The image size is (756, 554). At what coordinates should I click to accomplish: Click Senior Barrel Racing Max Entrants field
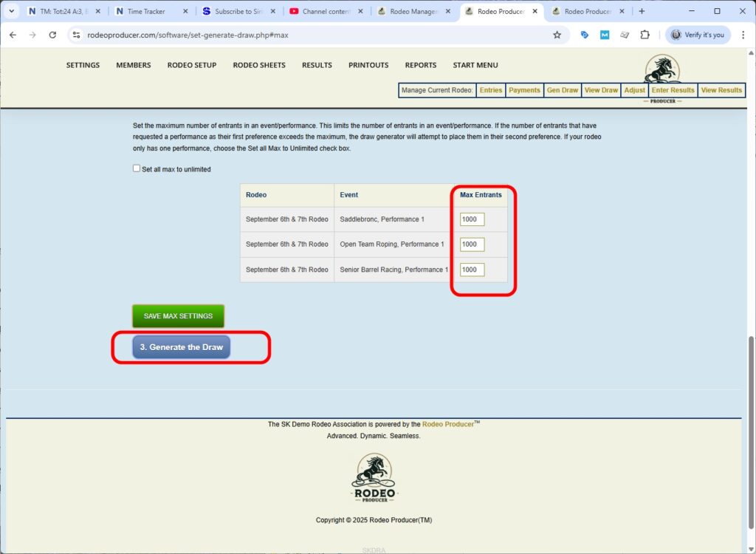coord(472,270)
